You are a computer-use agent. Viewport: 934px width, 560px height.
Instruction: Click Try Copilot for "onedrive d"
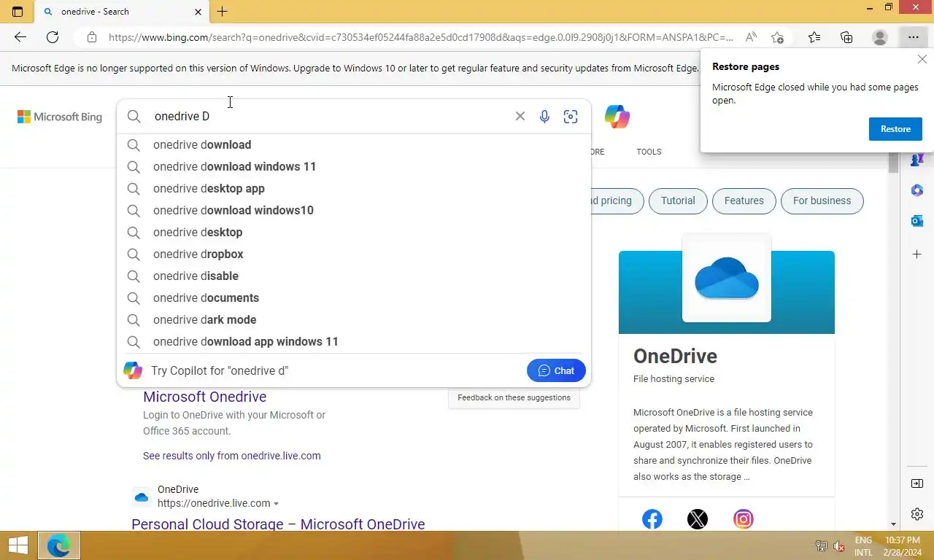point(220,370)
